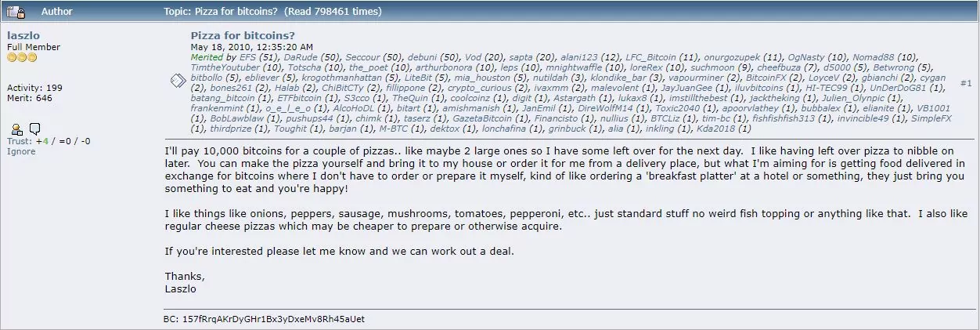Click the Merited link in the post
Screen dimensions: 980x330
click(207, 57)
